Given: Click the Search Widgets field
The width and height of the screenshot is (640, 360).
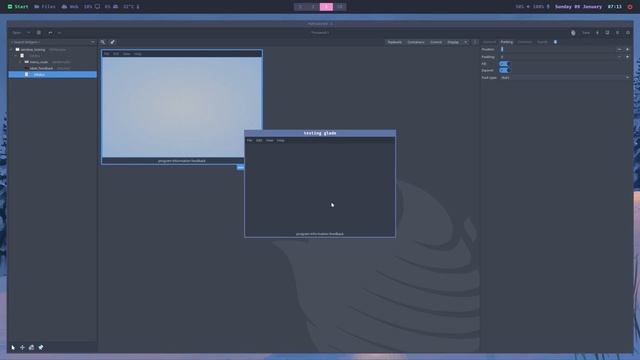Looking at the screenshot, I should [49, 42].
